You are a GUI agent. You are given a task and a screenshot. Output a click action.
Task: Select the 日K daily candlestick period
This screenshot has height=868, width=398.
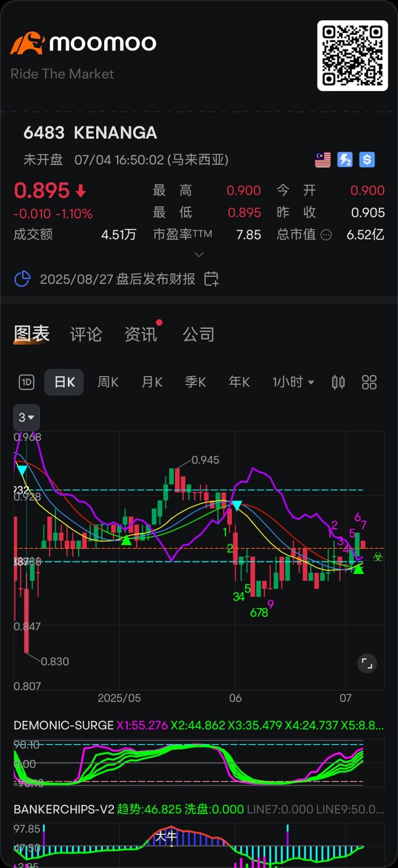point(64,382)
